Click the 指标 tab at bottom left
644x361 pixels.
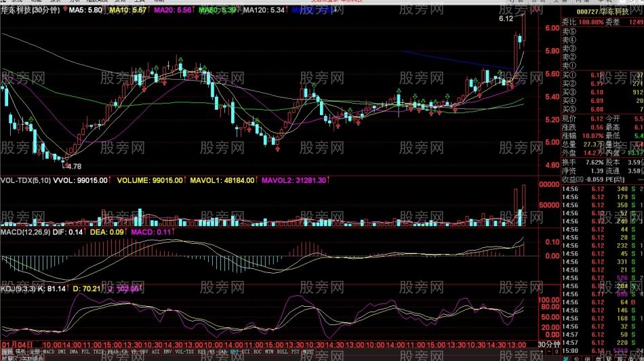coord(7,352)
